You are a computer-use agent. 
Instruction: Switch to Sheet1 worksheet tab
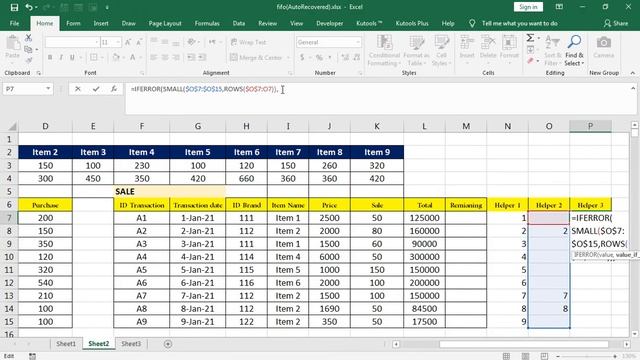pos(66,344)
